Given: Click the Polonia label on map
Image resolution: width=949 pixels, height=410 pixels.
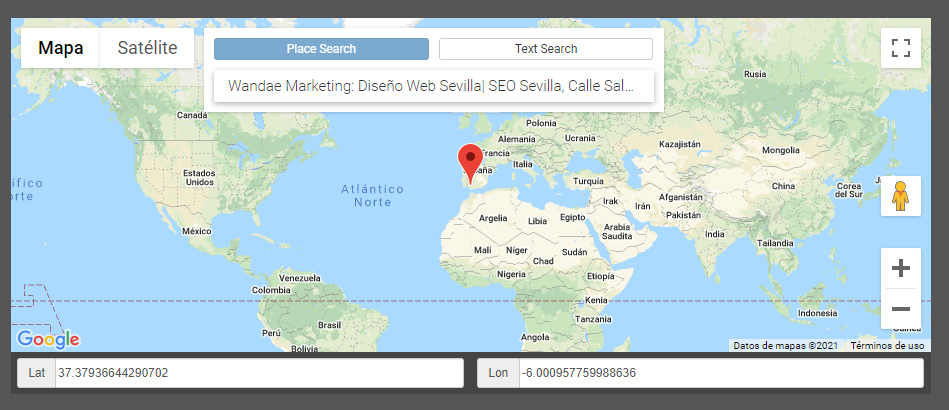Looking at the screenshot, I should click(541, 123).
